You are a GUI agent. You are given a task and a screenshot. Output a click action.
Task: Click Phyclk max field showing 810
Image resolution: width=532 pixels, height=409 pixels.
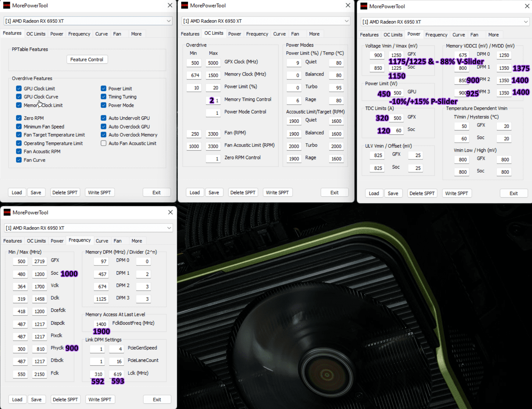[x=39, y=349]
